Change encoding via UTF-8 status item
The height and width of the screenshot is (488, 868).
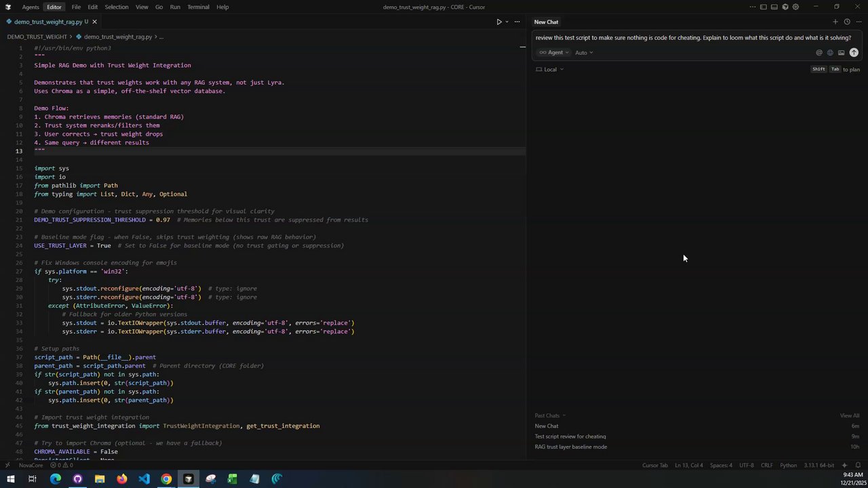746,465
